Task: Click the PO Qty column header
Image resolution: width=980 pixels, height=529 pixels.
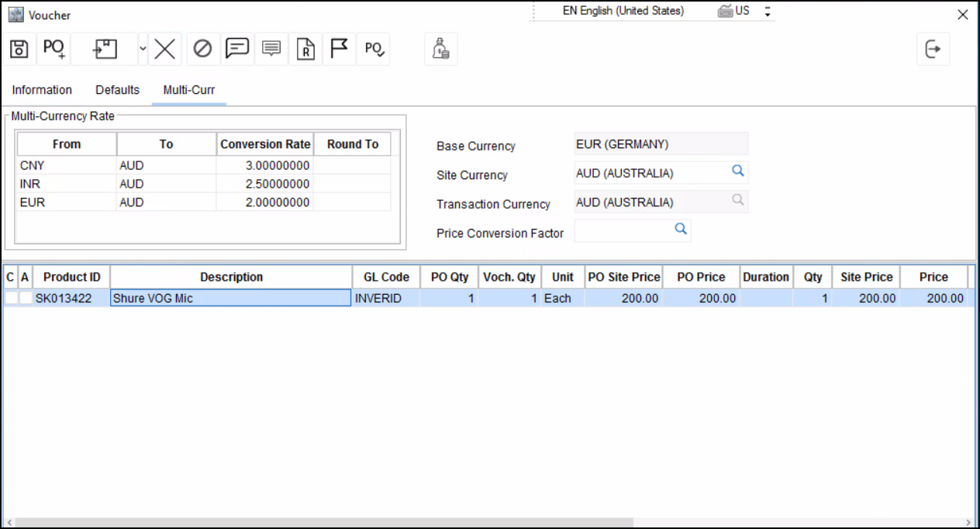Action: coord(450,277)
